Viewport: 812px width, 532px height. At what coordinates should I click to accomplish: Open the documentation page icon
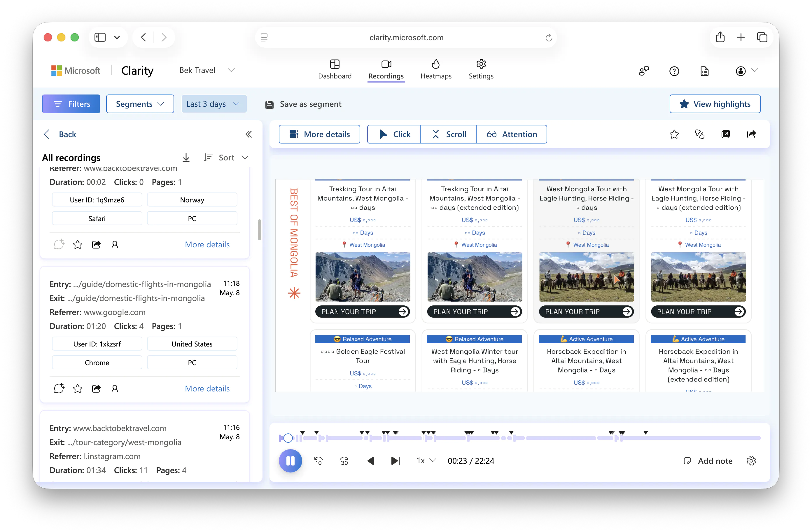pyautogui.click(x=704, y=71)
